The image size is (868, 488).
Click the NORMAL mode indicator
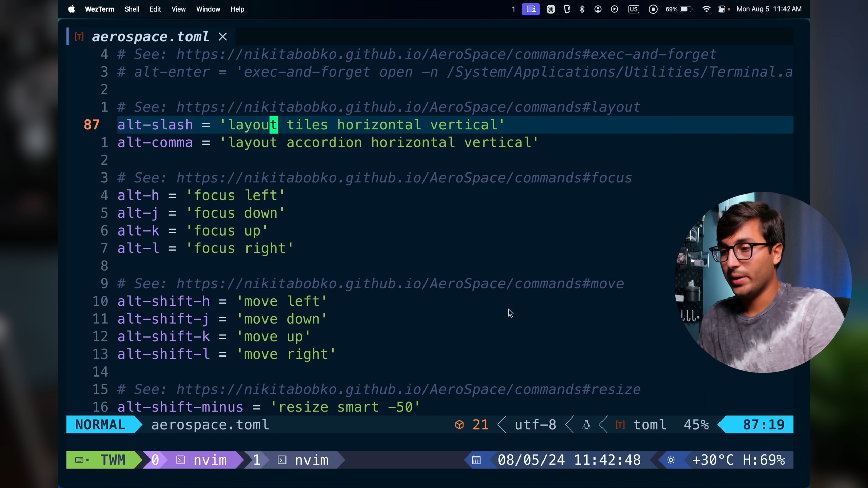click(100, 425)
